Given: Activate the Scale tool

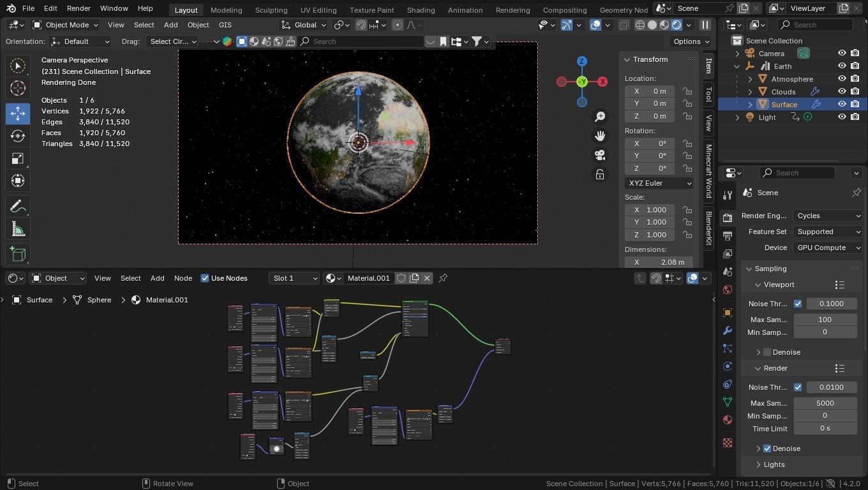Looking at the screenshot, I should pyautogui.click(x=18, y=158).
